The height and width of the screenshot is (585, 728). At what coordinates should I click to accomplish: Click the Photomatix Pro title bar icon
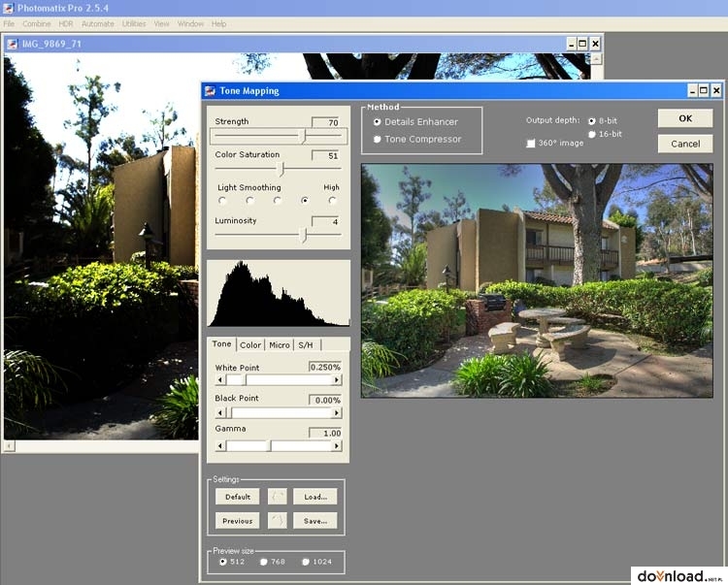[x=8, y=8]
